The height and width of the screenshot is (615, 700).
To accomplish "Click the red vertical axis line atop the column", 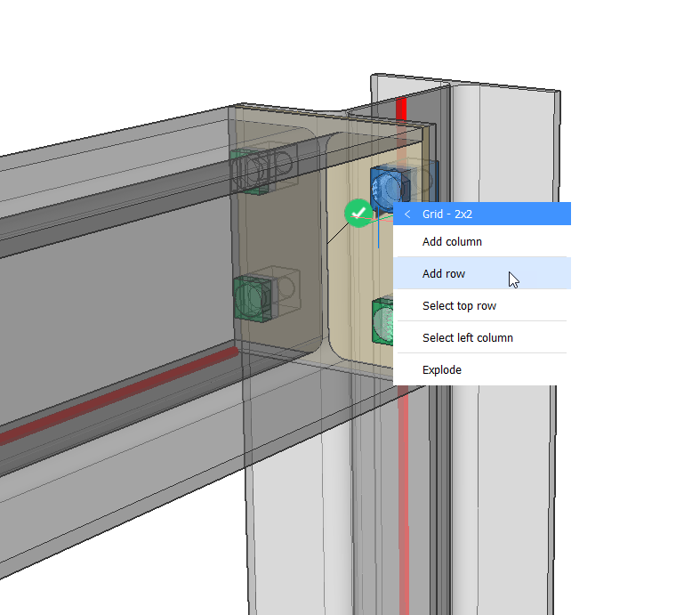I will coord(401,108).
